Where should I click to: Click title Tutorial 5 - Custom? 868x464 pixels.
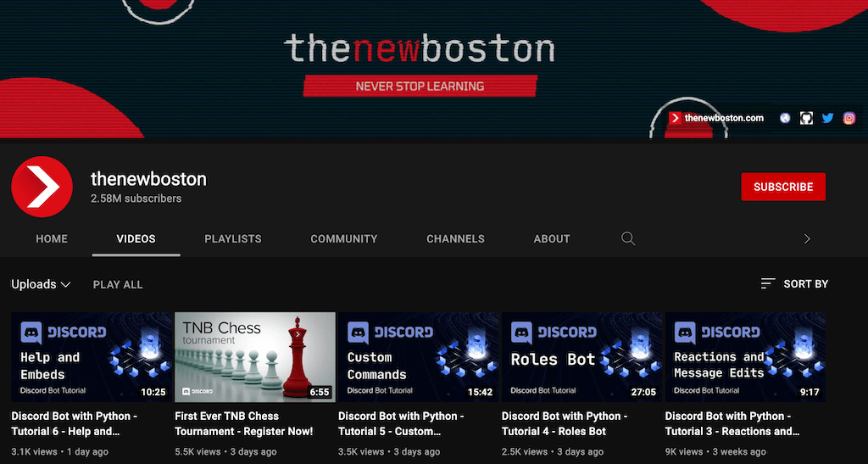tap(401, 423)
